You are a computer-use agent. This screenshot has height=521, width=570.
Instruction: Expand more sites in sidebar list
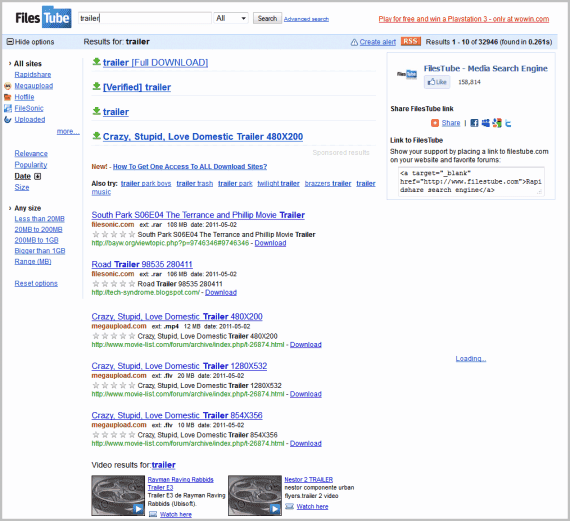pyautogui.click(x=68, y=131)
